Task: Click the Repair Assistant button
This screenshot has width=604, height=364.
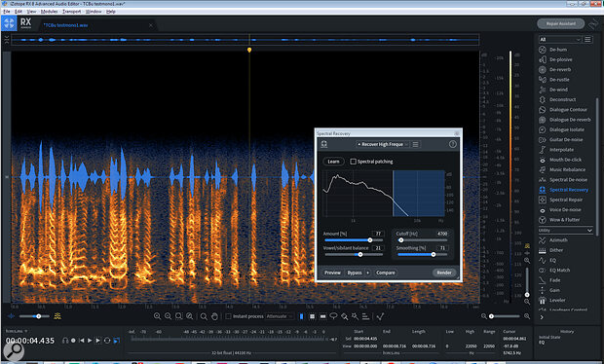Action: pos(560,24)
